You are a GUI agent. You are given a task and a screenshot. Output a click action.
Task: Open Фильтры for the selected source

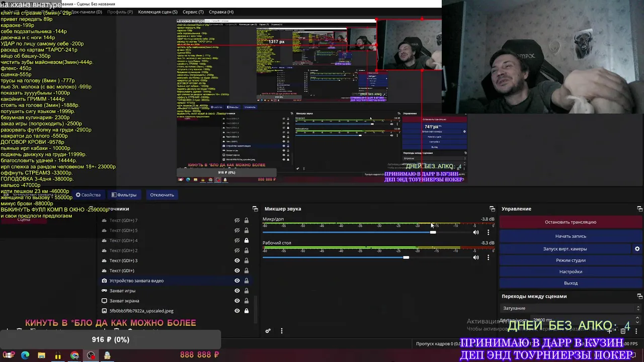[x=124, y=195]
